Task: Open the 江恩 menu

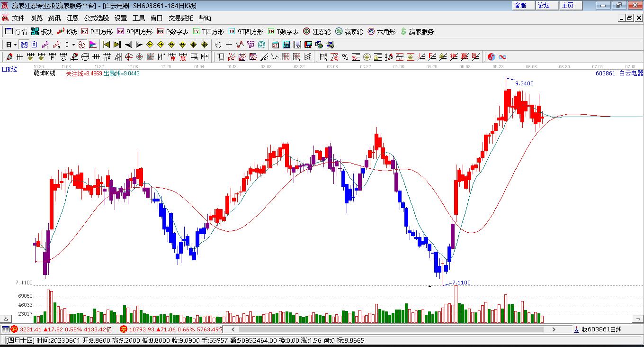Action: tap(72, 18)
